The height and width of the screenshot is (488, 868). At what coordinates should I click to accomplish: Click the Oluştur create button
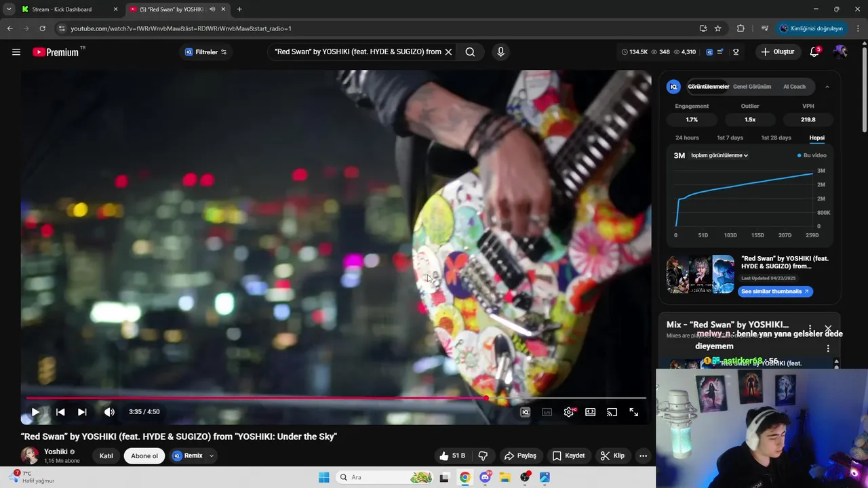coord(777,52)
